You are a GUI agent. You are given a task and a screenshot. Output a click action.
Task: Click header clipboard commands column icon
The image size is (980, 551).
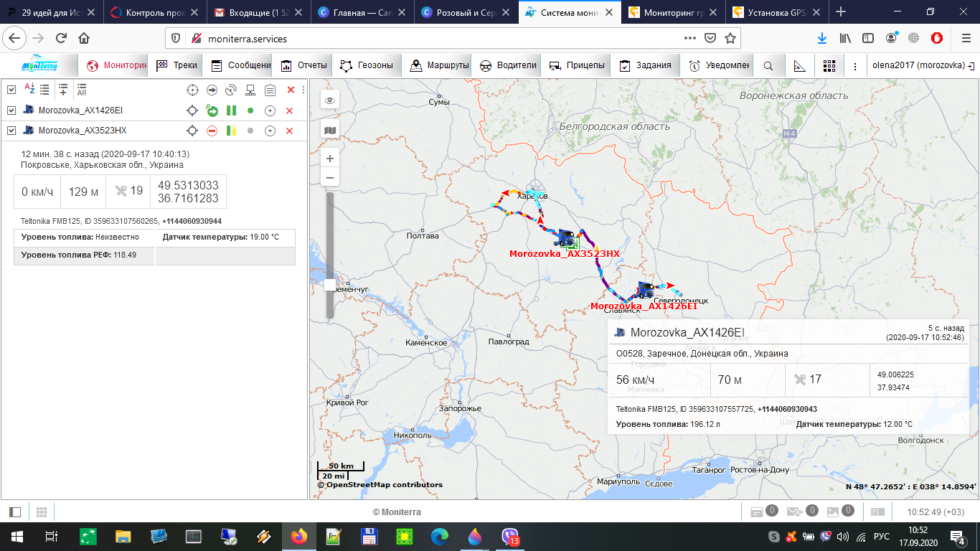pos(270,90)
